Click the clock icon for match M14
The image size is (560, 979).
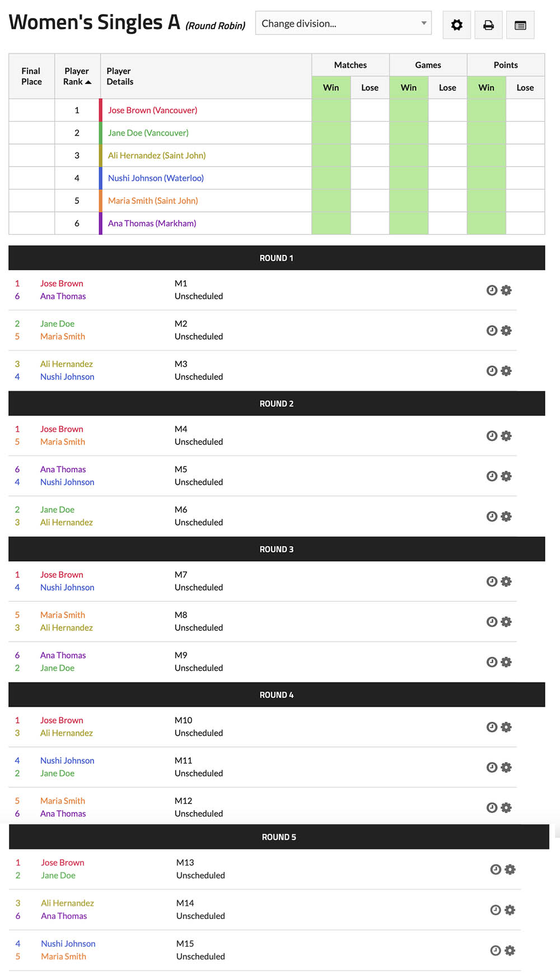[x=496, y=910]
